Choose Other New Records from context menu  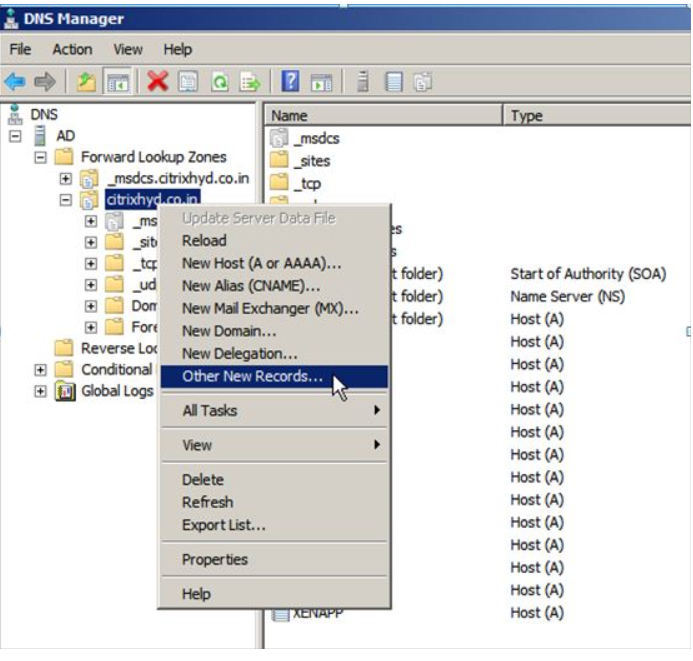(252, 377)
